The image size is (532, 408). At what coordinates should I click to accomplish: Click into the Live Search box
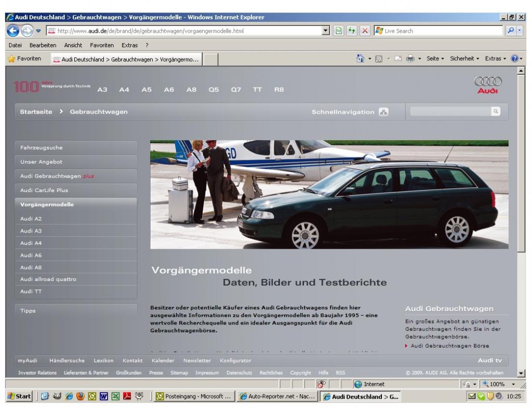[x=438, y=31]
